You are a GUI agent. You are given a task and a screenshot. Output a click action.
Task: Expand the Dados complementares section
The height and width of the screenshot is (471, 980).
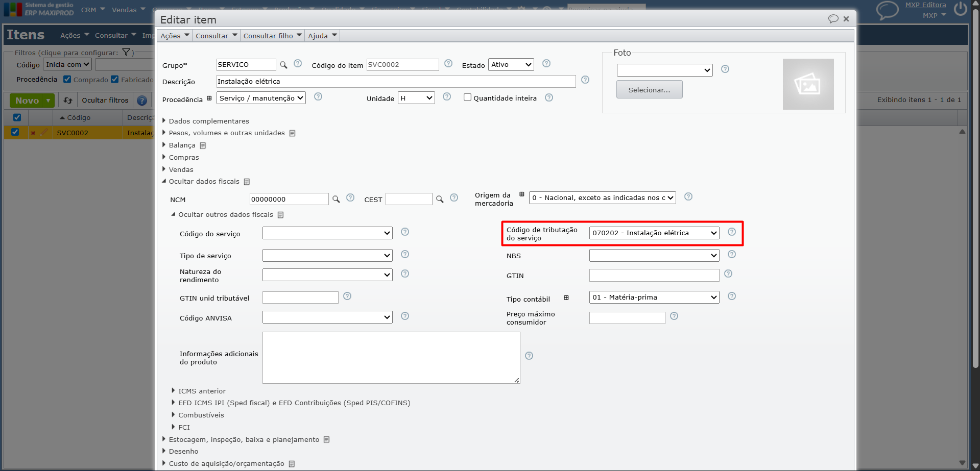click(x=208, y=121)
